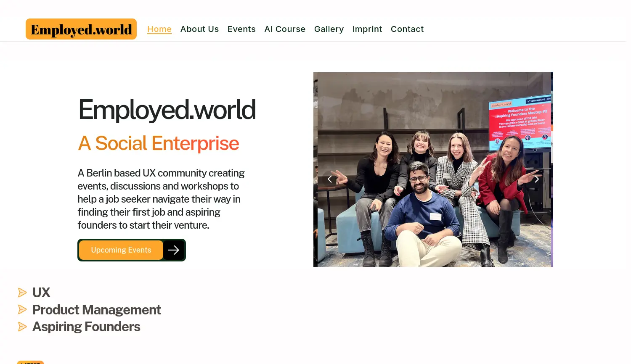Screen dimensions: 631x364
Task: Click the arrow icon beside Aspiring Founders
Action: click(22, 327)
